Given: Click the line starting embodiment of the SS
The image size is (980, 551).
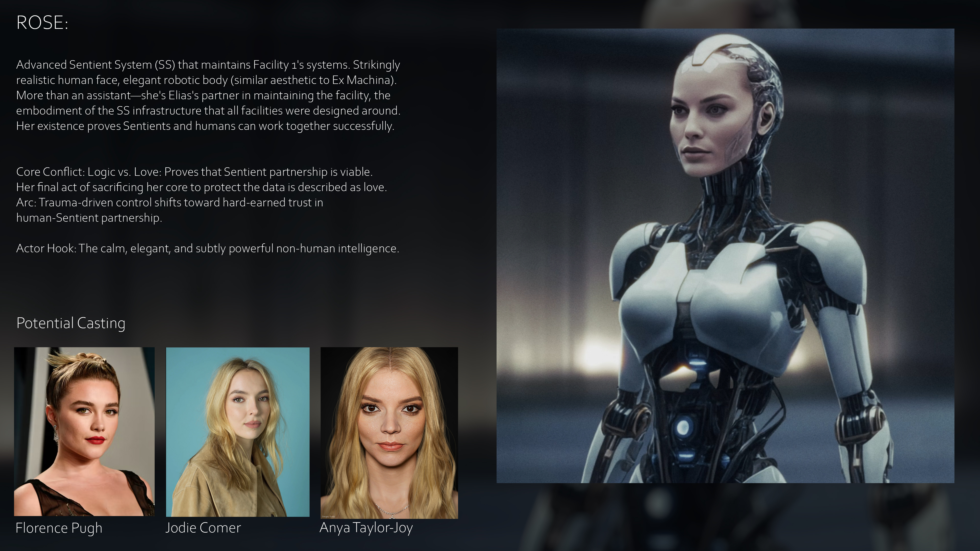Looking at the screenshot, I should coord(209,111).
